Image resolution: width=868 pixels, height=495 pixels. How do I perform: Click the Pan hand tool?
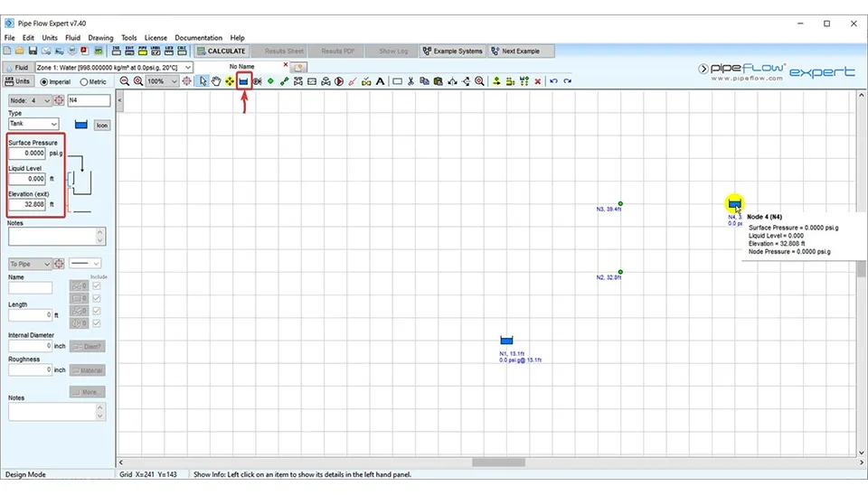[x=217, y=81]
